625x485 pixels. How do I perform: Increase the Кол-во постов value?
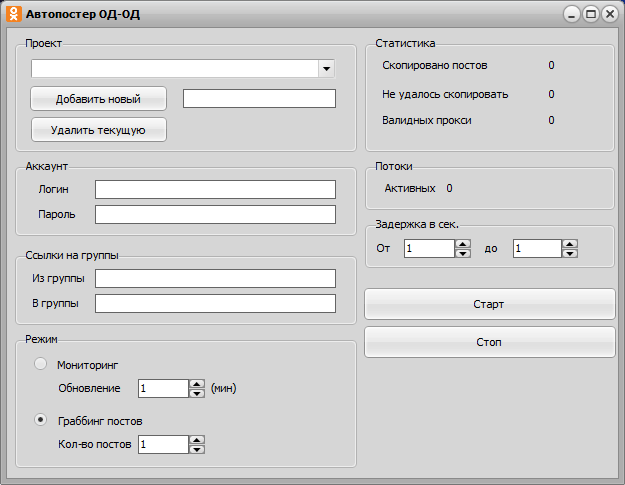[197, 439]
